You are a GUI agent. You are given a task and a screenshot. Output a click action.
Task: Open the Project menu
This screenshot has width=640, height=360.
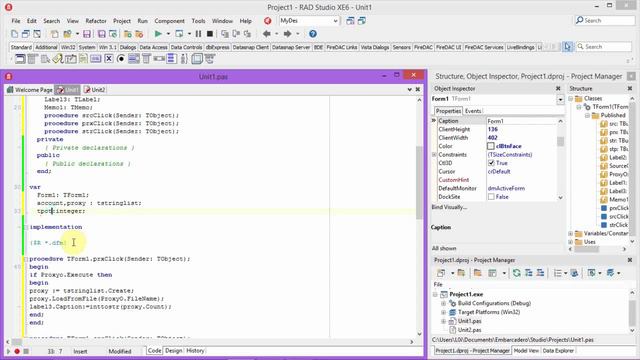122,21
